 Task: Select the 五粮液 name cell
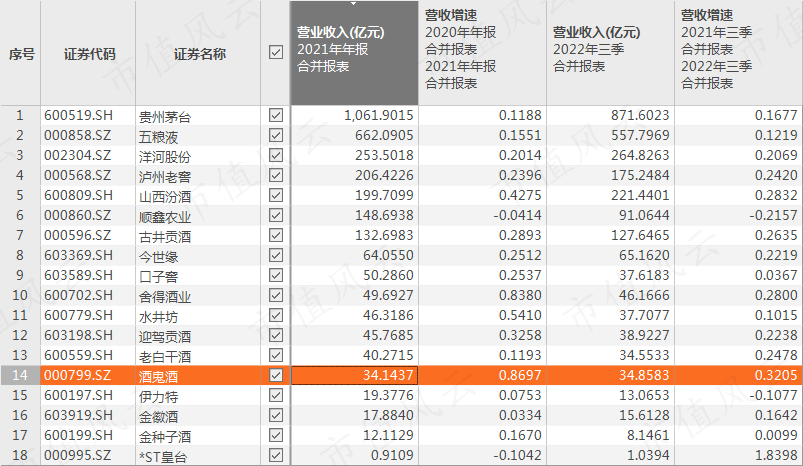(198, 136)
